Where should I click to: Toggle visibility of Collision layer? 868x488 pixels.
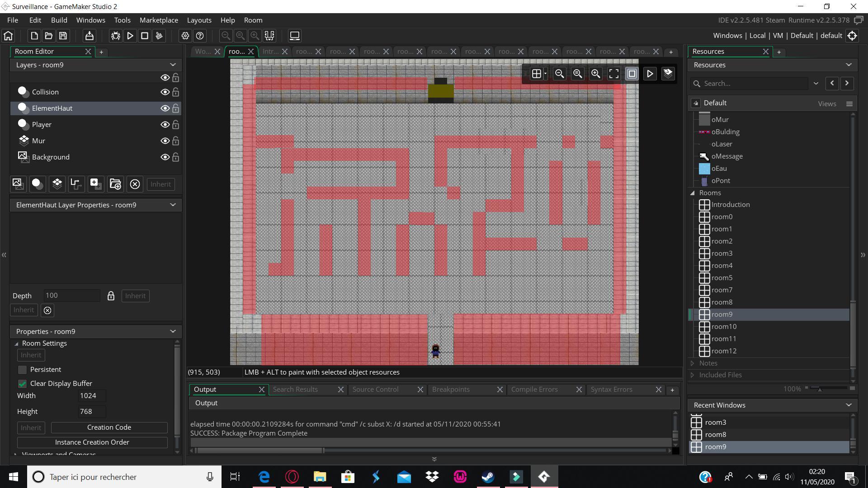point(164,91)
